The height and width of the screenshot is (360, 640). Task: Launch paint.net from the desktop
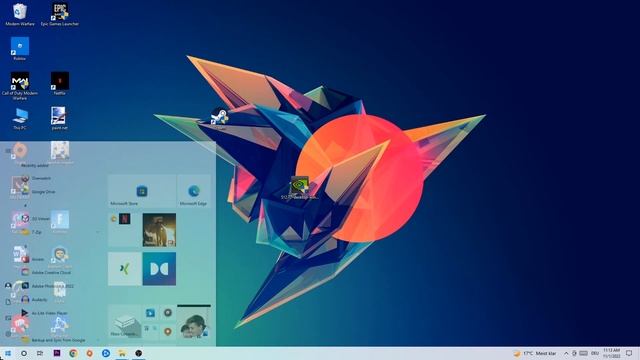(60, 118)
